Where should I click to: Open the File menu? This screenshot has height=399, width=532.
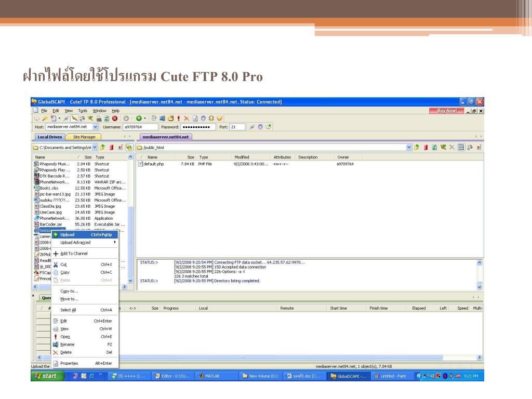(x=44, y=111)
